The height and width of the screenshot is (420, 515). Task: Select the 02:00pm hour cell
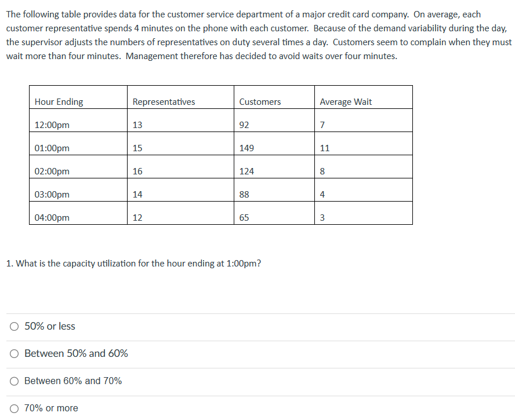click(52, 171)
